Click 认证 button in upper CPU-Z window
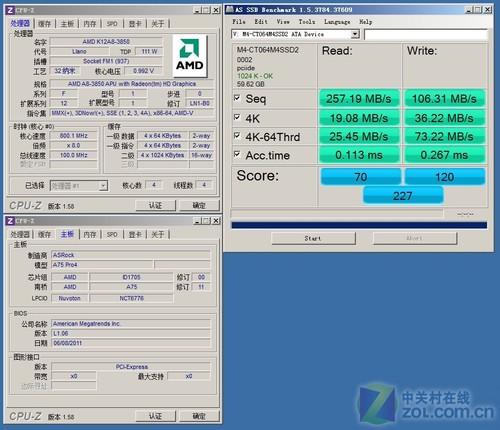The width and height of the screenshot is (500, 430). click(155, 205)
